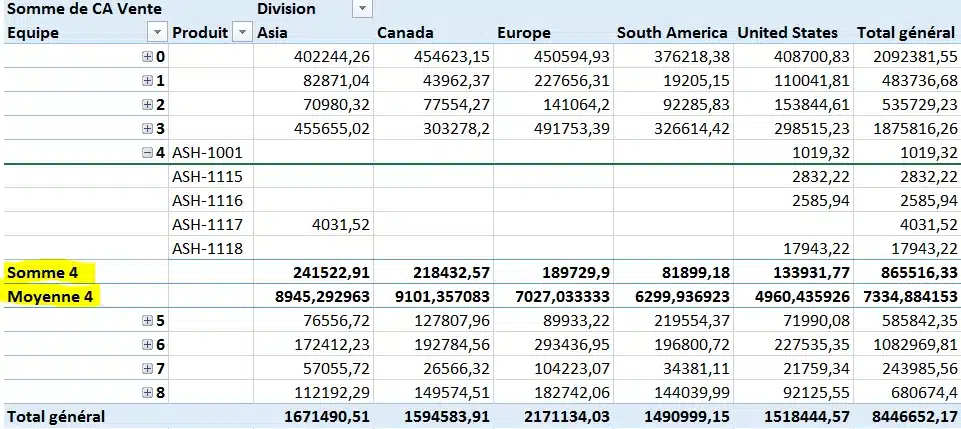Select the South America column header
This screenshot has width=961, height=429.
(672, 32)
